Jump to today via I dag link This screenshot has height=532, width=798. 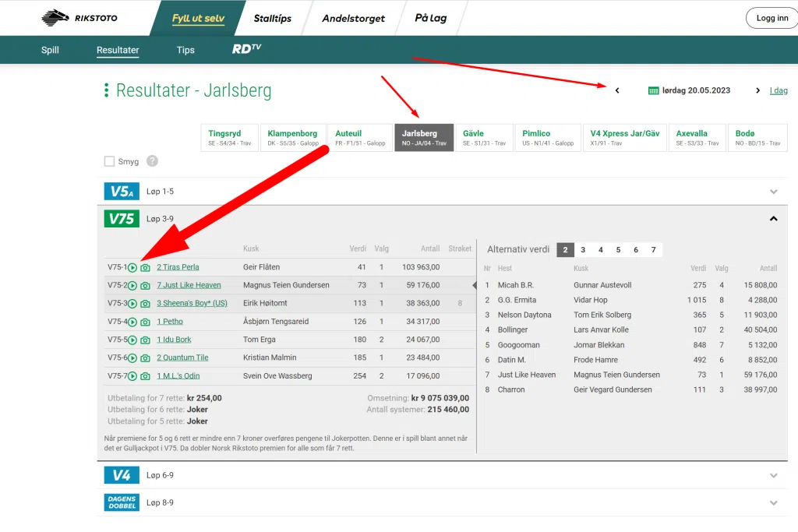pyautogui.click(x=779, y=90)
